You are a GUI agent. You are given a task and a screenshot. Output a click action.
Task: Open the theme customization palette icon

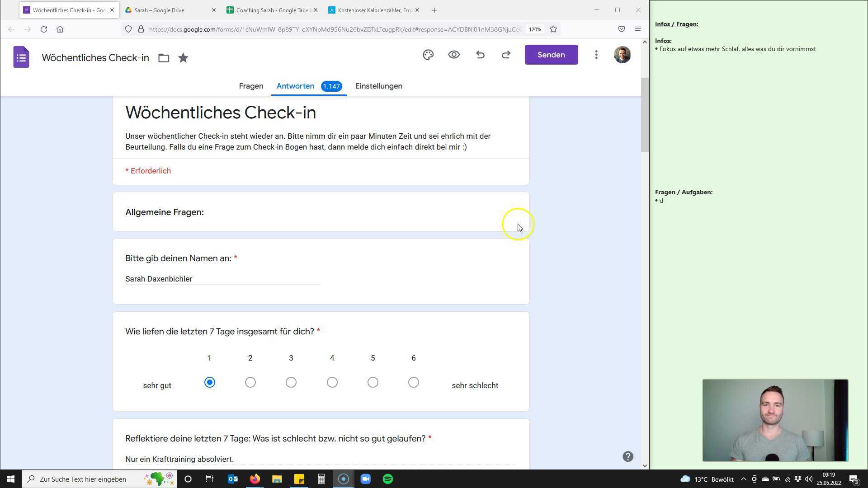428,55
